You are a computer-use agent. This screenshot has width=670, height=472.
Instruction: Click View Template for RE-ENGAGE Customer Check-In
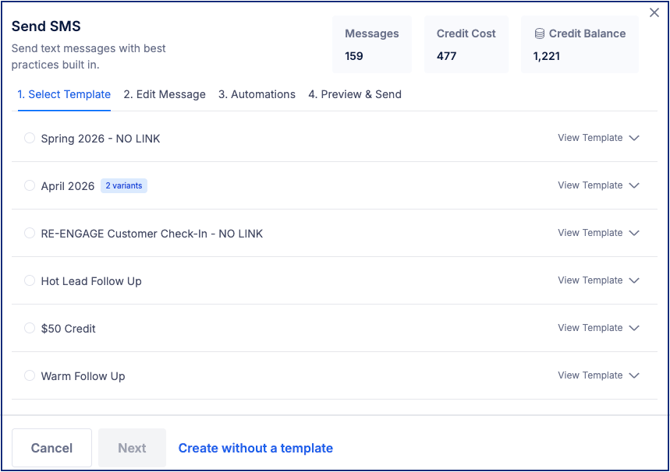pos(590,232)
